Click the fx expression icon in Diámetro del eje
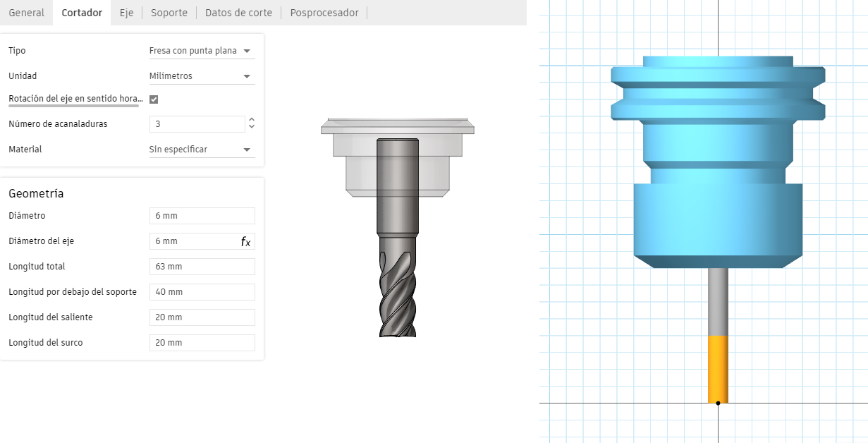The width and height of the screenshot is (868, 443). (x=245, y=241)
